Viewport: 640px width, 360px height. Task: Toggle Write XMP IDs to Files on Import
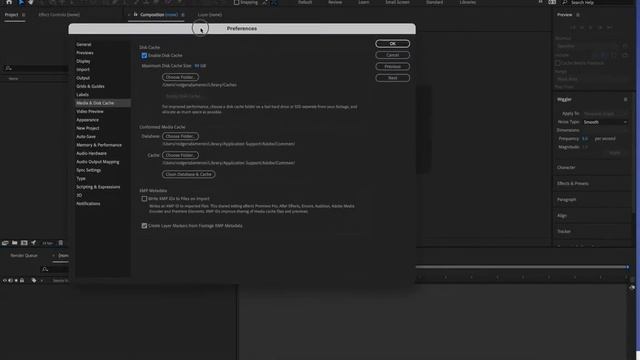point(144,199)
